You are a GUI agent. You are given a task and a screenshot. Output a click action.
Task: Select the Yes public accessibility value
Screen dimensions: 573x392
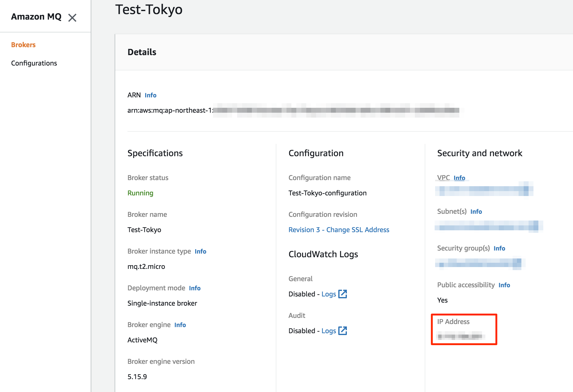[x=442, y=300]
